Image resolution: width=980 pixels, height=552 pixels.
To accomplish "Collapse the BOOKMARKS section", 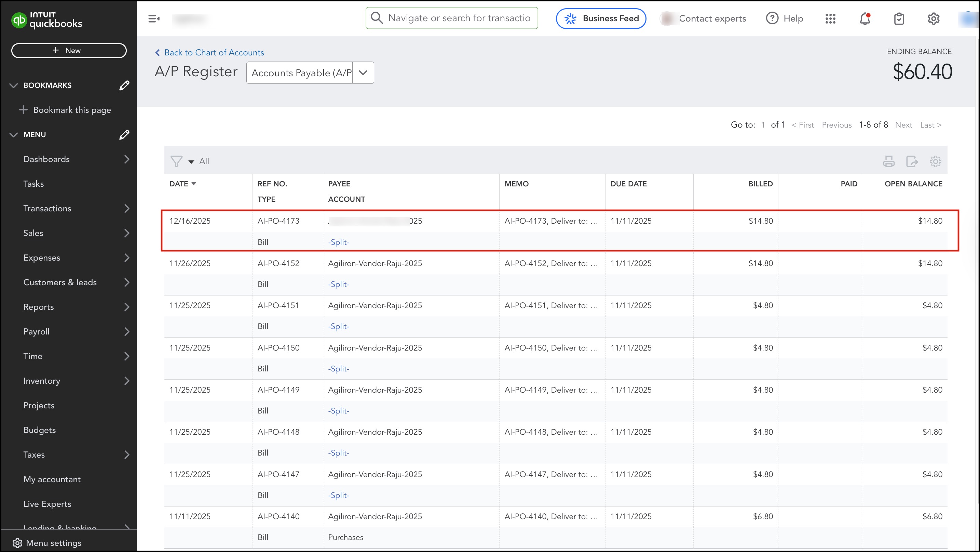I will 14,85.
